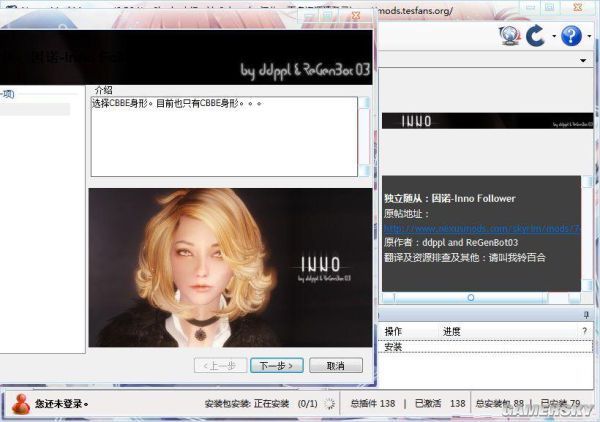Click the 下一步 > button
Image resolution: width=600 pixels, height=422 pixels.
click(x=277, y=365)
